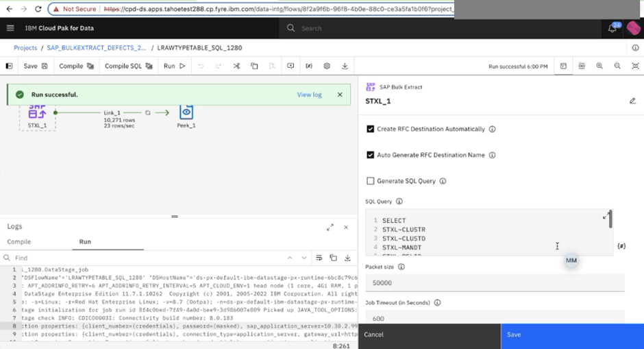Show info for Job Timeout

(437, 302)
